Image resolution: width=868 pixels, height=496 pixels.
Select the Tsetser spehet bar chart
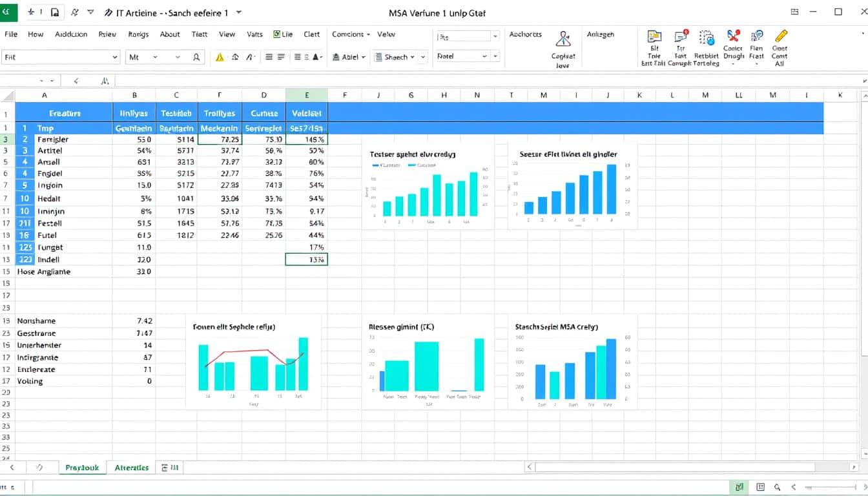pos(428,186)
